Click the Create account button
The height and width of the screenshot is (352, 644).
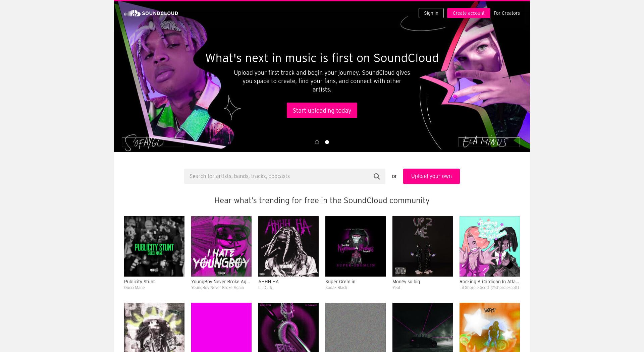click(469, 13)
